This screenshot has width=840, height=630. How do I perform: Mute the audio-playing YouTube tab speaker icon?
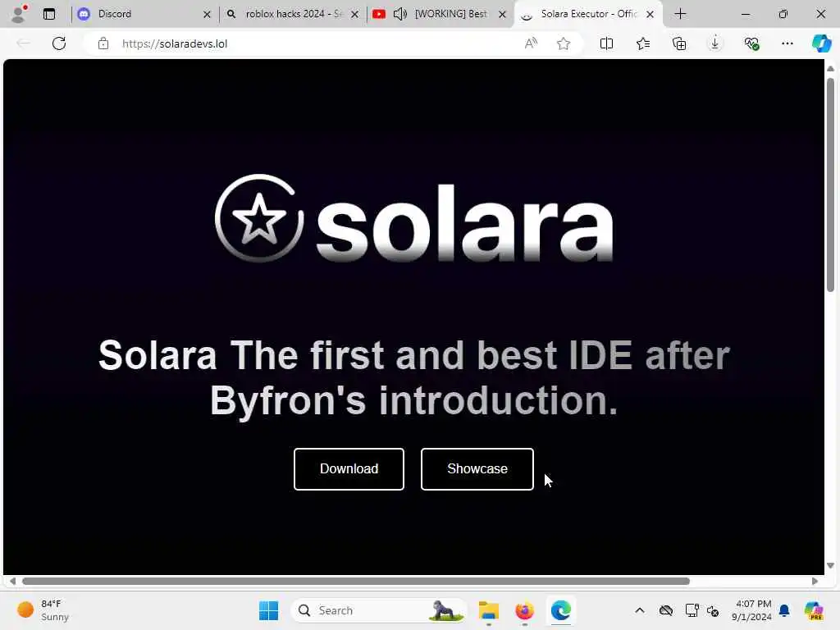(400, 14)
